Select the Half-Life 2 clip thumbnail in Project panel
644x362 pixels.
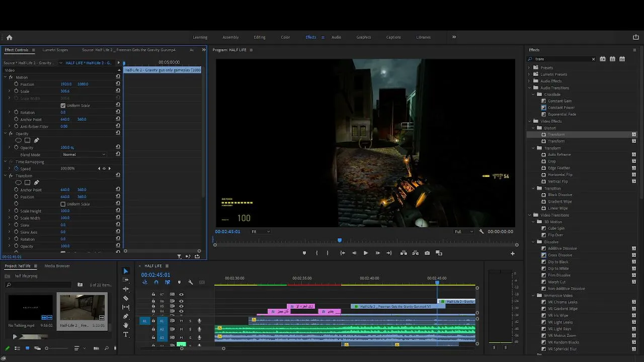point(82,307)
